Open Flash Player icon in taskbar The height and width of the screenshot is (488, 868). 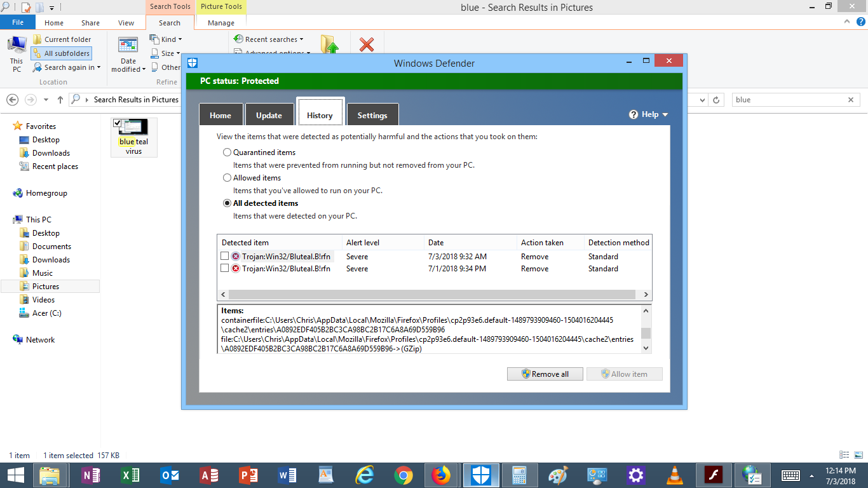tap(713, 475)
